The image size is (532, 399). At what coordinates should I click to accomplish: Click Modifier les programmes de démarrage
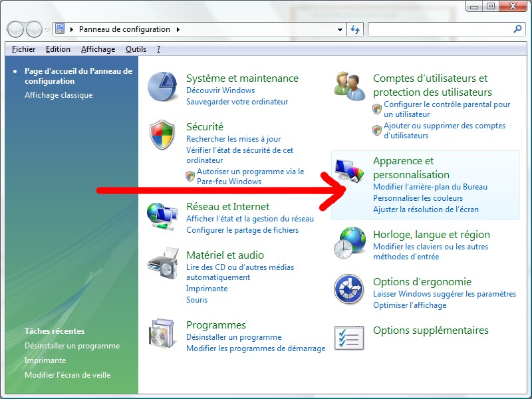[x=256, y=348]
